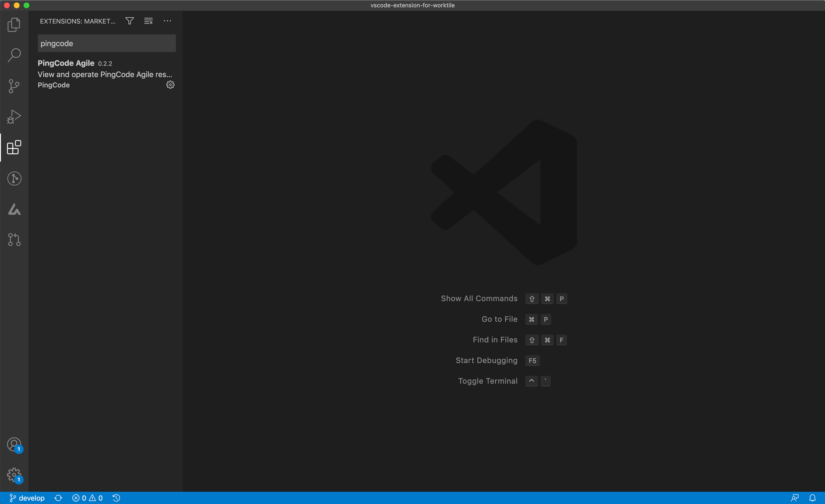Open Views and More Actions menu
The width and height of the screenshot is (825, 504).
(167, 21)
